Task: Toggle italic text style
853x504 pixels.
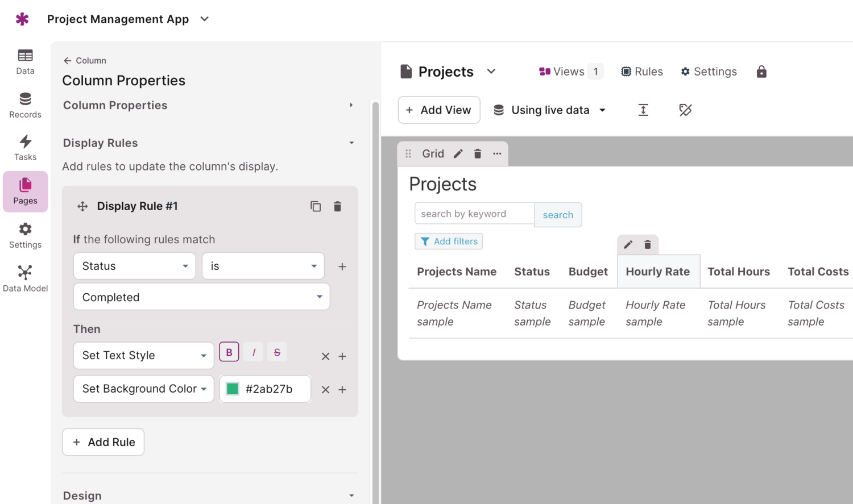Action: click(x=254, y=352)
